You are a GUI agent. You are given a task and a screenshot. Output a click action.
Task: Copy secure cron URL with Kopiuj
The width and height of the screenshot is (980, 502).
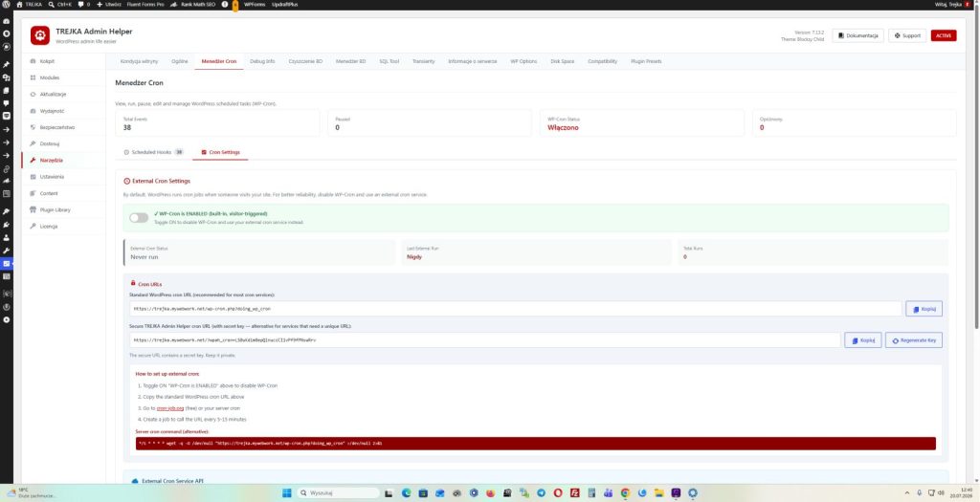862,340
